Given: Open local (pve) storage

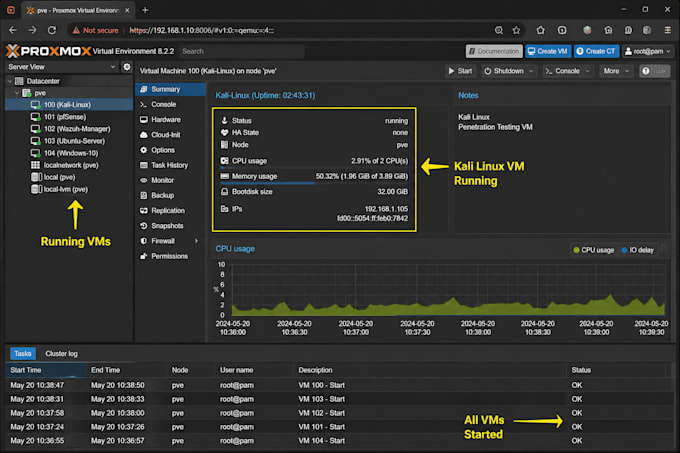Looking at the screenshot, I should click(x=69, y=177).
